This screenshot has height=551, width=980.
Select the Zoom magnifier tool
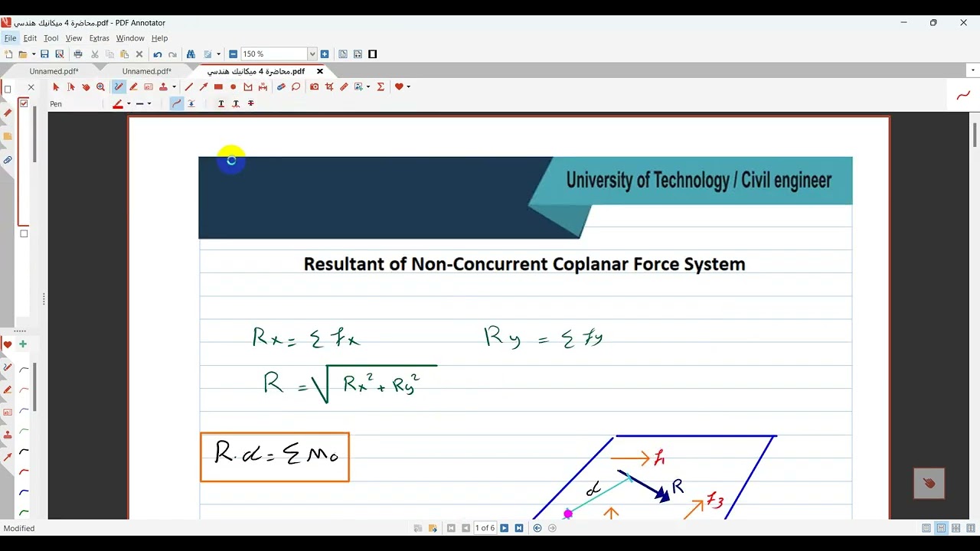coord(100,87)
